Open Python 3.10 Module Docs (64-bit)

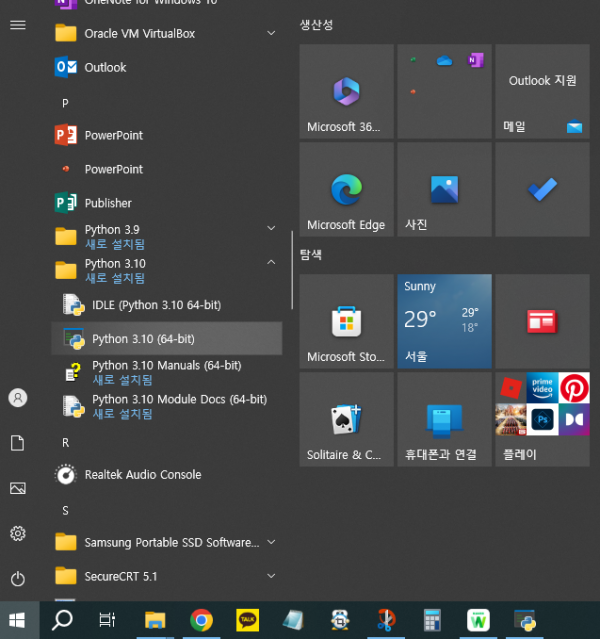pos(166,406)
